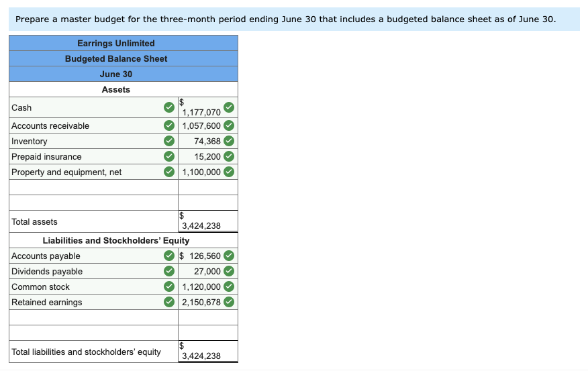Click the checkmark next to 1,057,600

(x=229, y=125)
